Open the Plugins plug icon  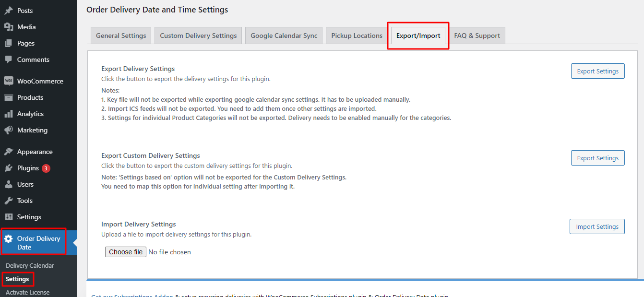(x=11, y=168)
